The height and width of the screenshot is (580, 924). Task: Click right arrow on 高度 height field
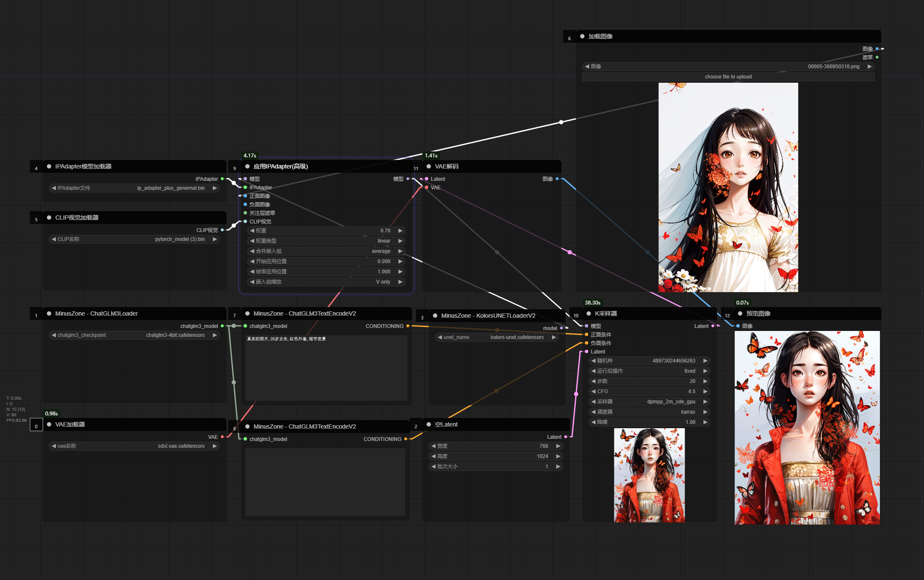click(558, 456)
